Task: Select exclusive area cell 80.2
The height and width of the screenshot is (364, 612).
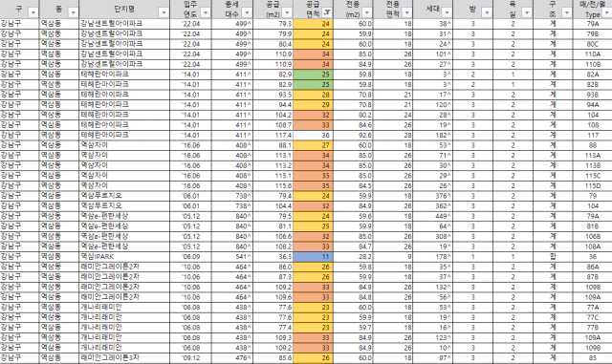Action: pyautogui.click(x=353, y=115)
